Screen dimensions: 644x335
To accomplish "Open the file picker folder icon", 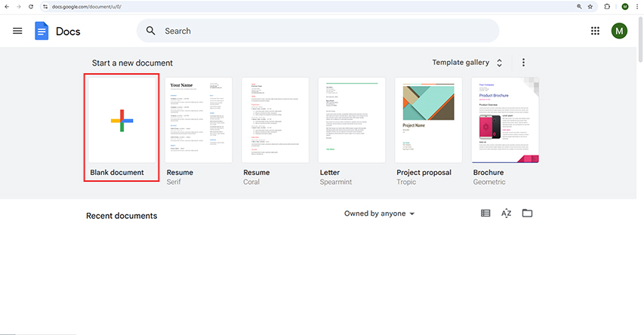I will point(527,213).
